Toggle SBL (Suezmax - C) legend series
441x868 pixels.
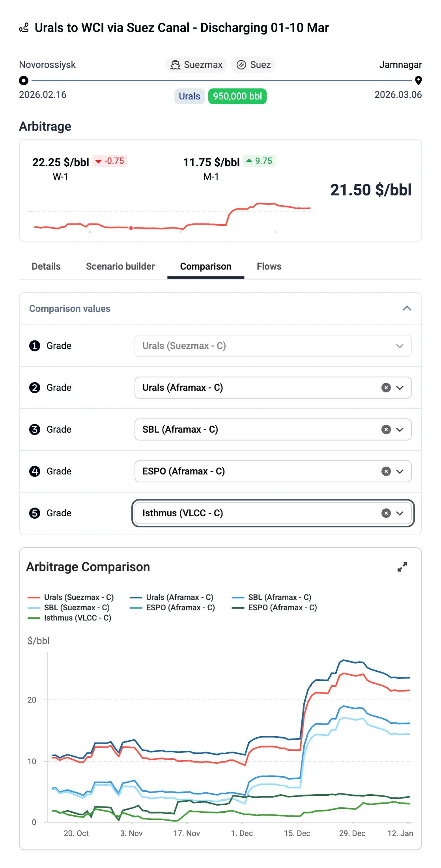[69, 607]
